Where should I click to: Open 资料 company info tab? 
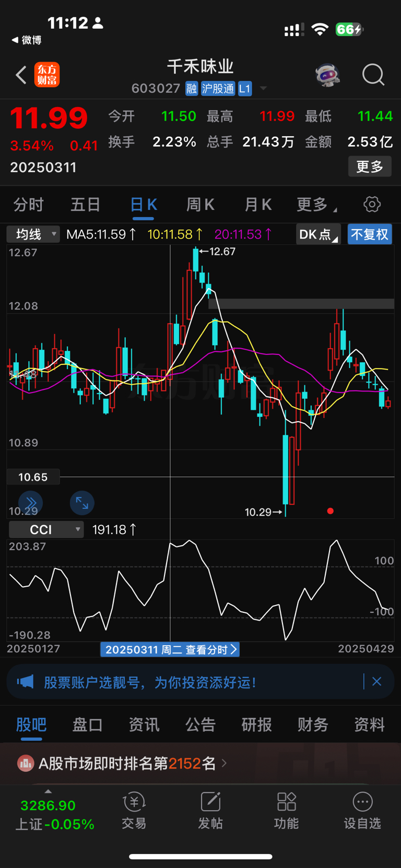click(x=369, y=724)
